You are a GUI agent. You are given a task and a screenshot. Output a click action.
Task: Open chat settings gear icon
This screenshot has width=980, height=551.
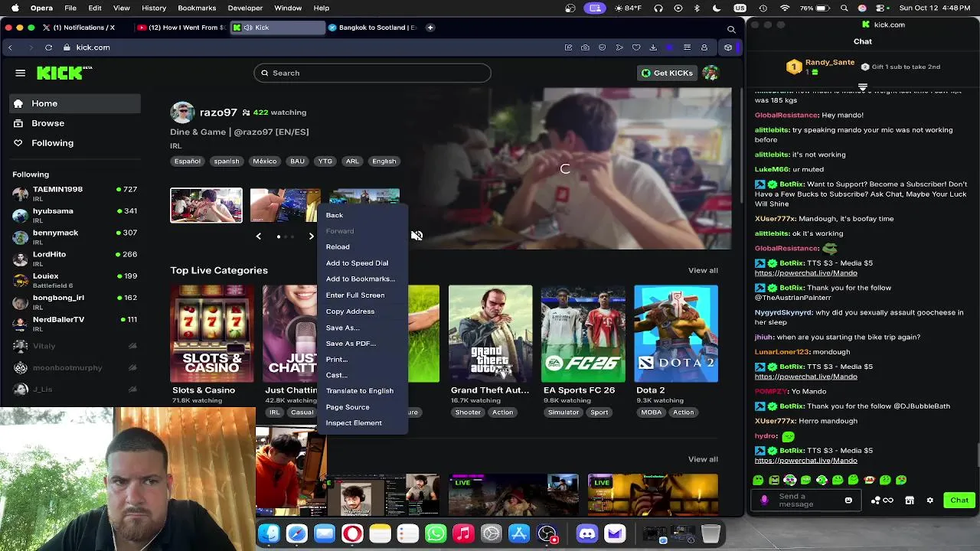point(929,500)
